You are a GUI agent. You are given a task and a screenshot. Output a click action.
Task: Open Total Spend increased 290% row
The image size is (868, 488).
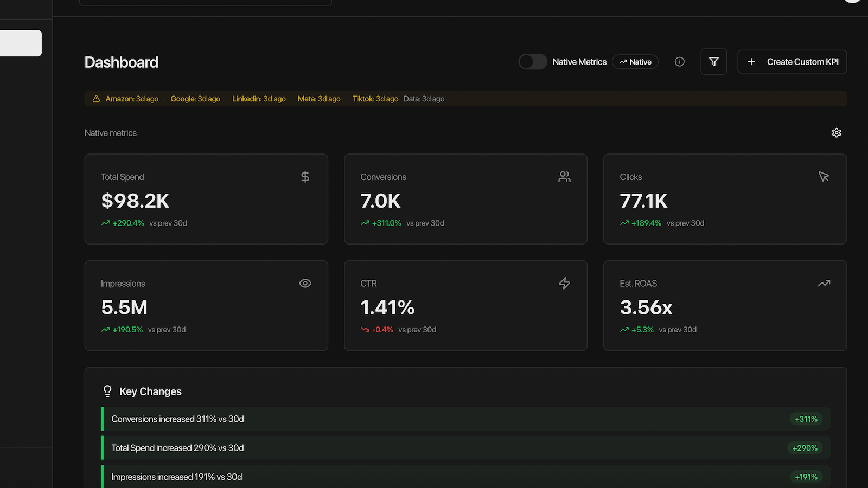click(465, 448)
